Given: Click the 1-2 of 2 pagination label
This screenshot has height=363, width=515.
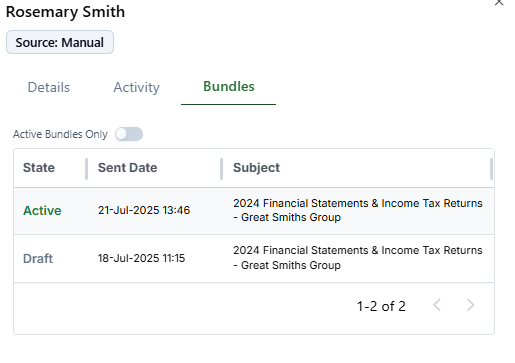Looking at the screenshot, I should tap(381, 306).
